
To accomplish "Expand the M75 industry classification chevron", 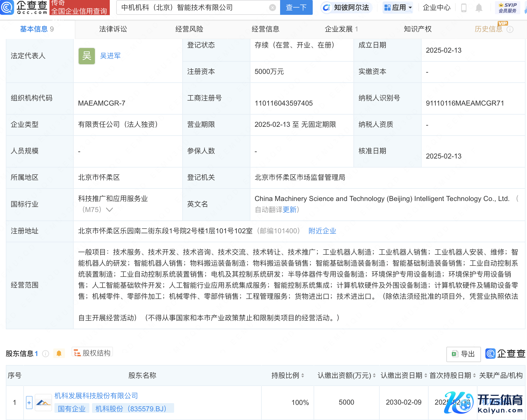I will 109,210.
